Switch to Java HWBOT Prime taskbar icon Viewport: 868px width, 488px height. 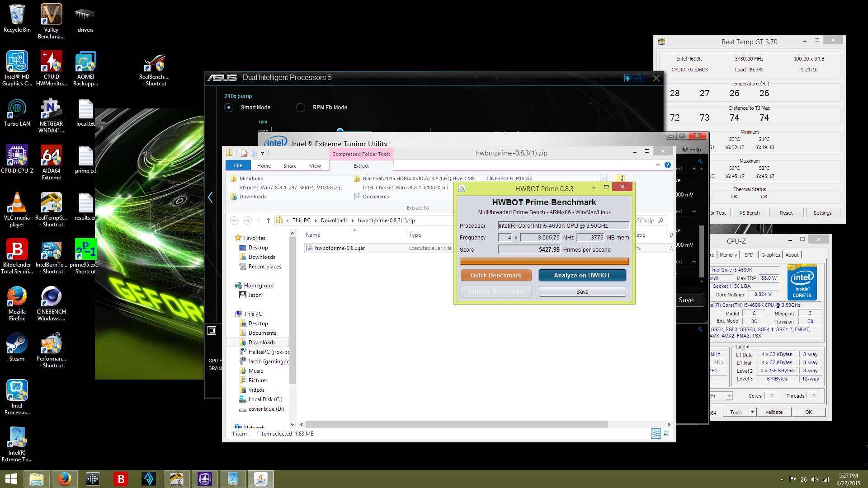click(x=261, y=479)
